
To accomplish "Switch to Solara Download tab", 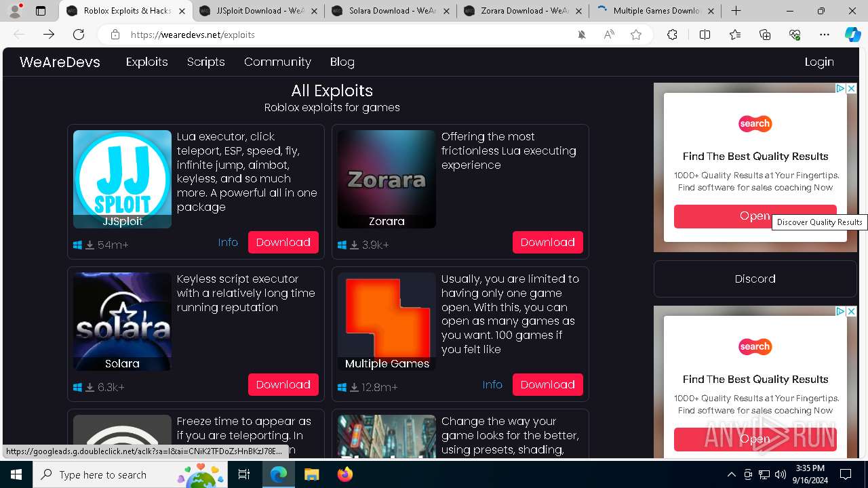I will pos(392,11).
